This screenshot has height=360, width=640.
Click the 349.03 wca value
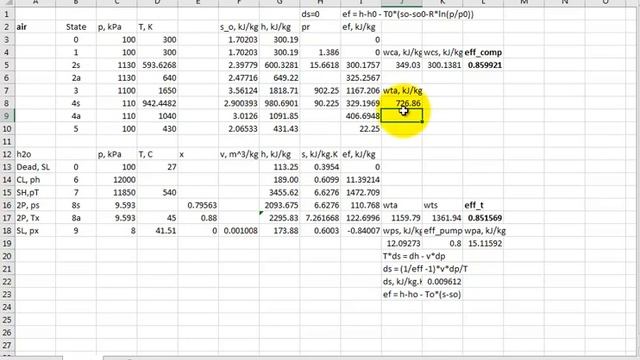coord(402,65)
